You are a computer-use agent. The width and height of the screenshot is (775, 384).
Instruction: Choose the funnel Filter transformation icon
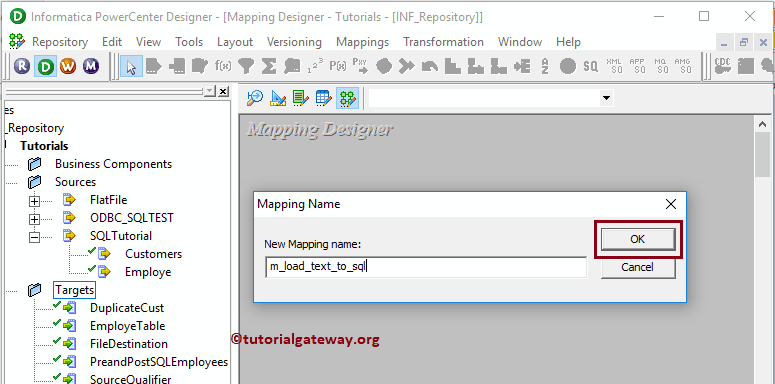[x=246, y=66]
